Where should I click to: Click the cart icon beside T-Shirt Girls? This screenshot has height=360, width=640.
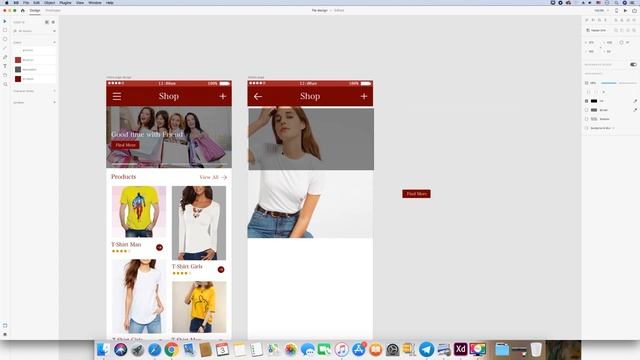[221, 269]
